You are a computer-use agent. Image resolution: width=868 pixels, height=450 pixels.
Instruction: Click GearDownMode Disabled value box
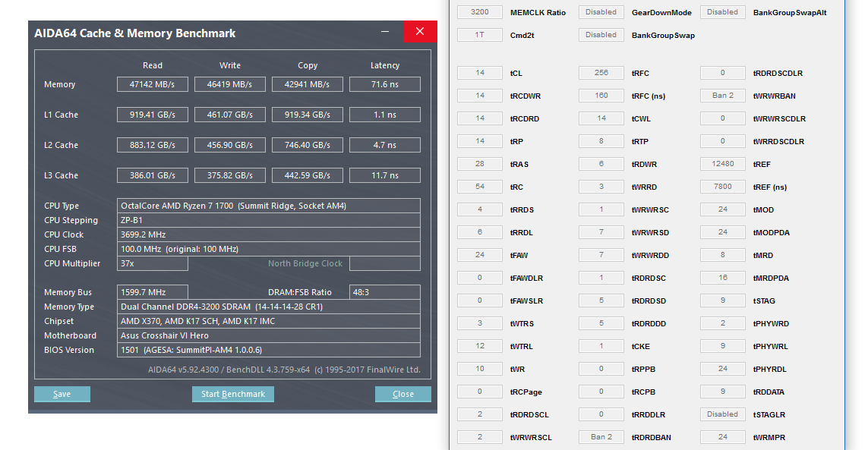[601, 12]
